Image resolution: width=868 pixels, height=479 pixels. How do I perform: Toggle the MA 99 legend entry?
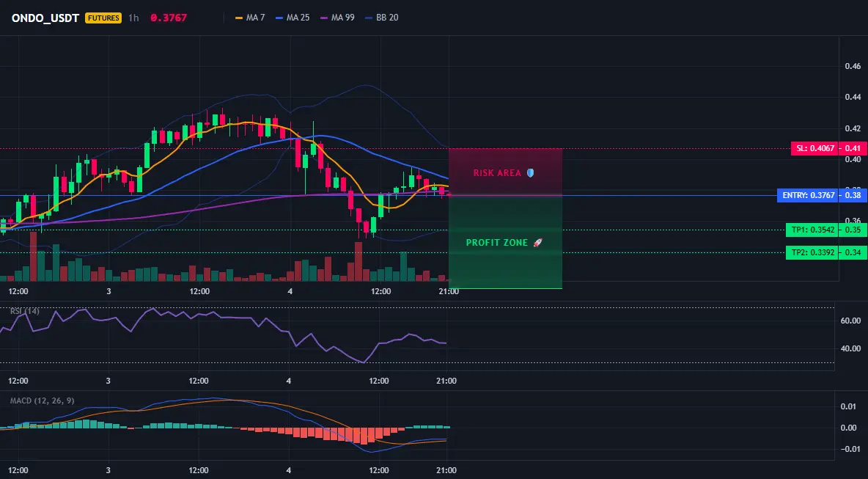click(x=337, y=18)
